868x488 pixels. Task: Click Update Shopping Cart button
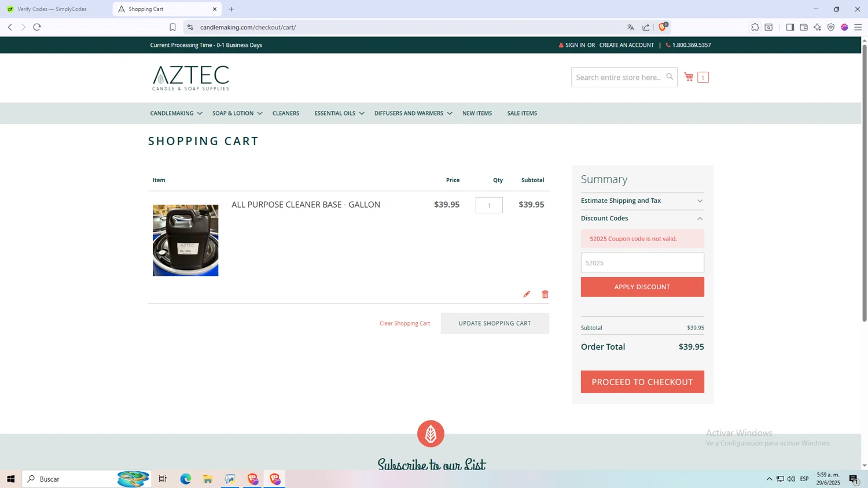[x=495, y=323]
